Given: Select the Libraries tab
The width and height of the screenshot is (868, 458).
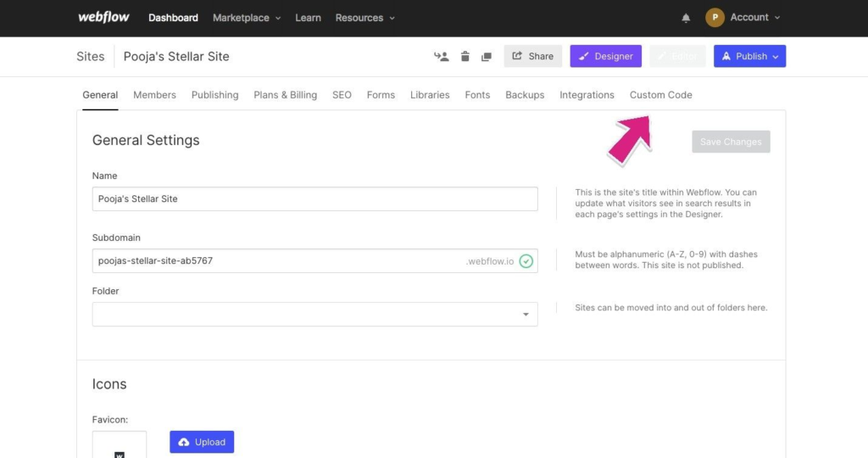Looking at the screenshot, I should pos(430,95).
